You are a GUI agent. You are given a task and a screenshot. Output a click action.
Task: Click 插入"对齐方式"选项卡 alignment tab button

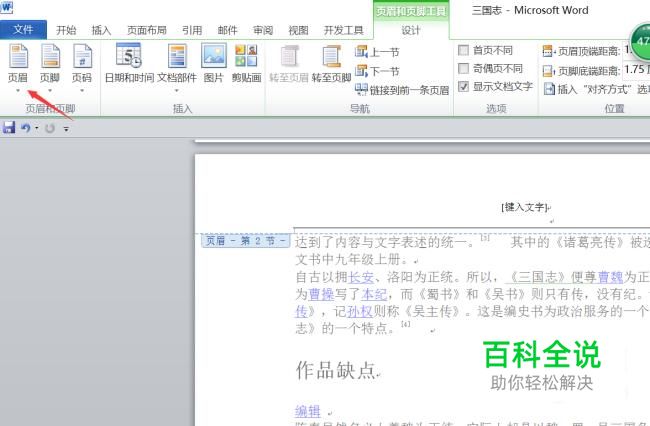pyautogui.click(x=596, y=89)
